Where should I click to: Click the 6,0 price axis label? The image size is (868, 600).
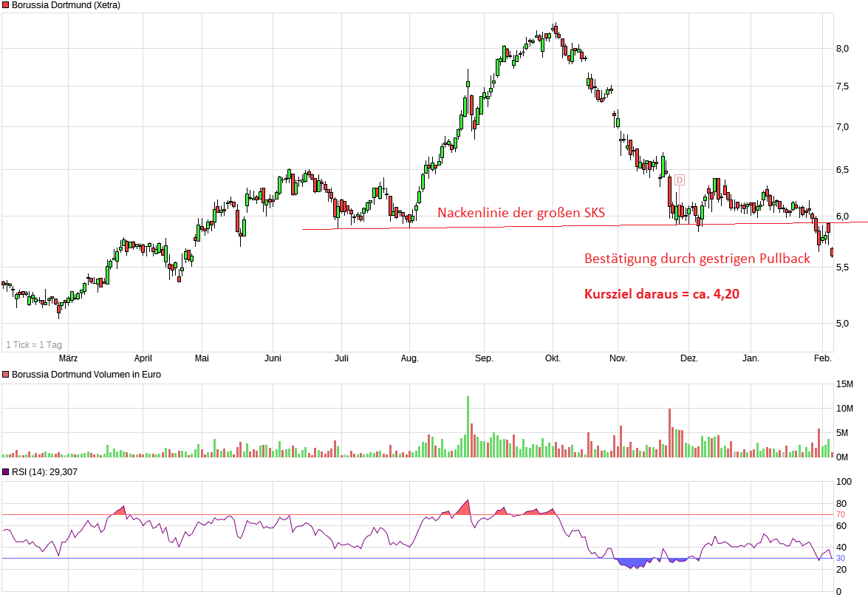coord(842,217)
